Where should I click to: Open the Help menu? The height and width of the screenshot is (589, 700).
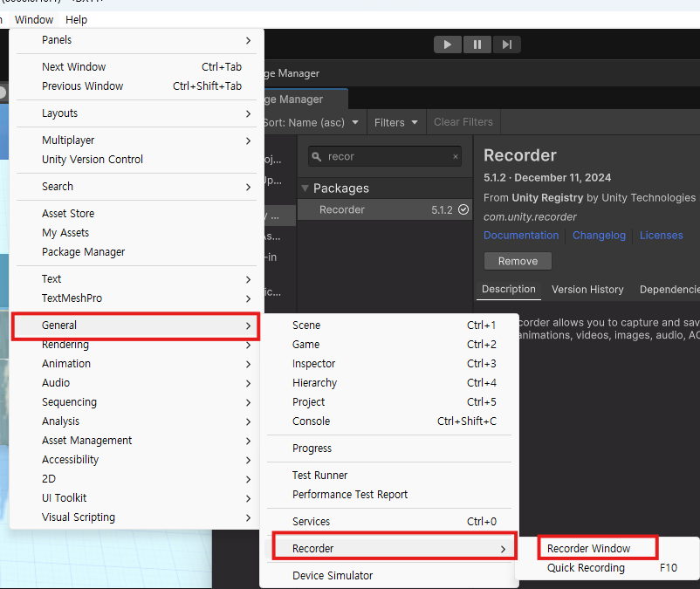(x=76, y=19)
